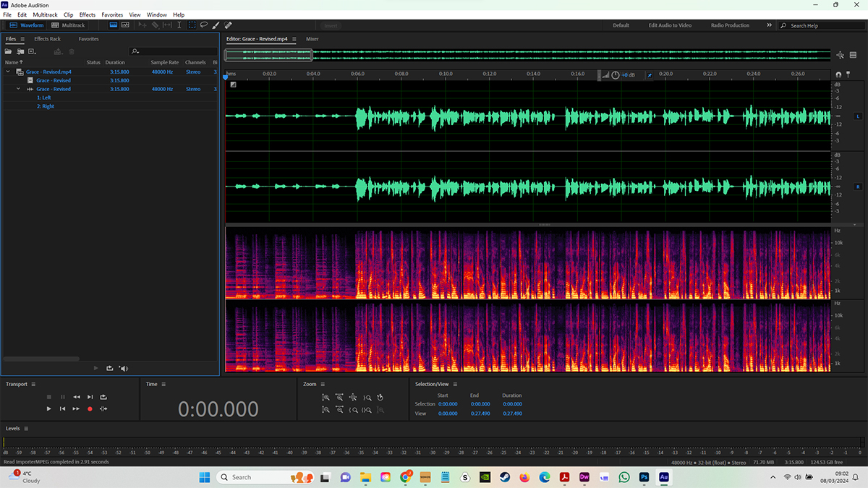The width and height of the screenshot is (868, 488).
Task: Toggle Auto-Play speaker icon in Files panel
Action: (124, 368)
